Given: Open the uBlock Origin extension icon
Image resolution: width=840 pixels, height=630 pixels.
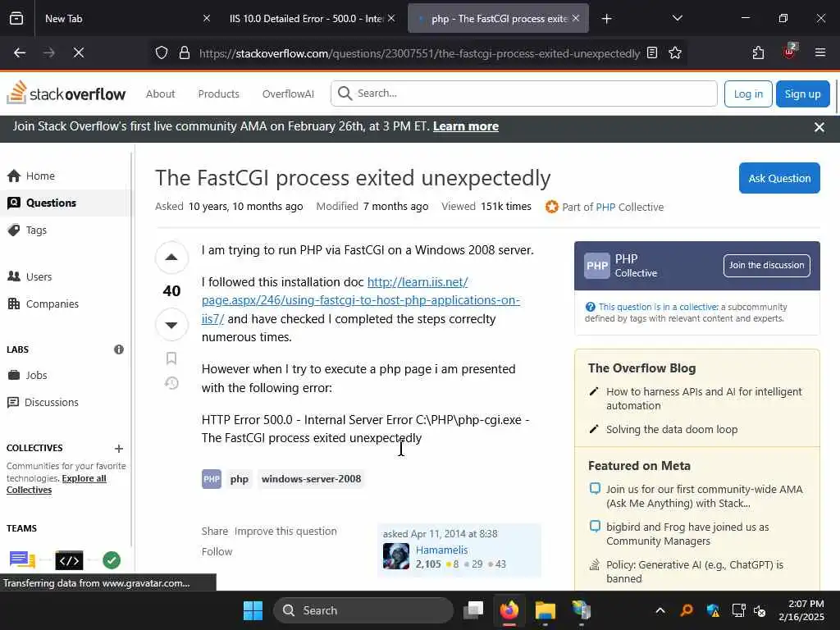Looking at the screenshot, I should click(x=789, y=52).
